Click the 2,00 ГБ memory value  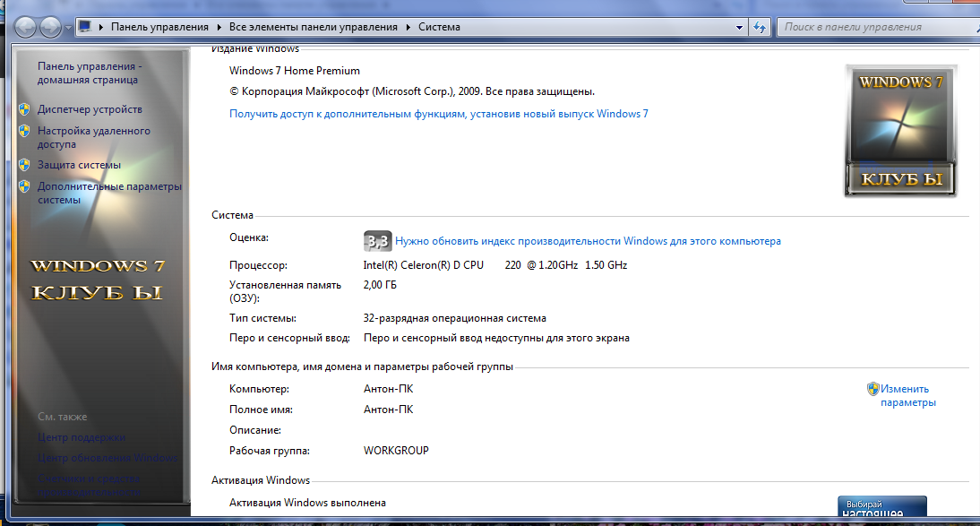point(380,285)
